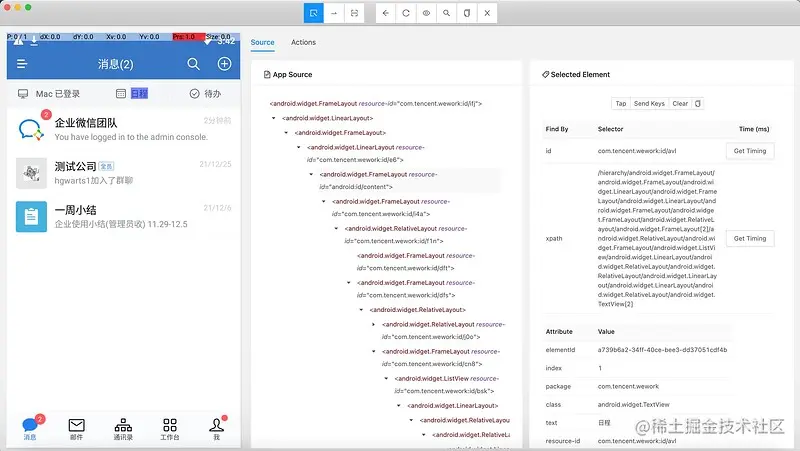Tap the 消息 bottom tab icon
Screen dimensions: 800x451
tap(30, 424)
